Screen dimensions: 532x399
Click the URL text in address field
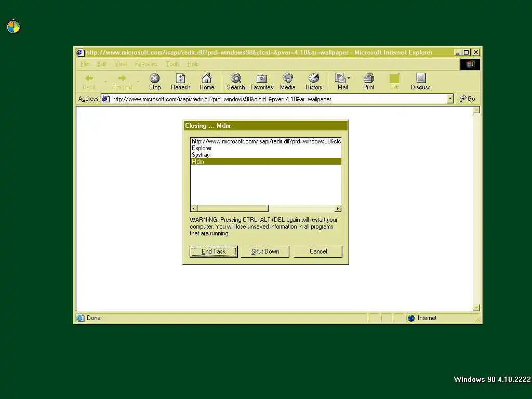tap(221, 99)
